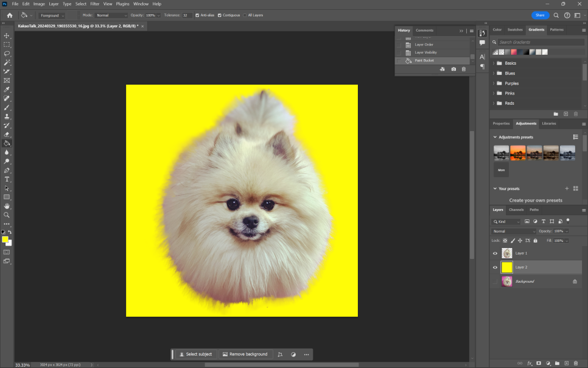Image resolution: width=588 pixels, height=368 pixels.
Task: Lock transparent pixels
Action: (505, 241)
